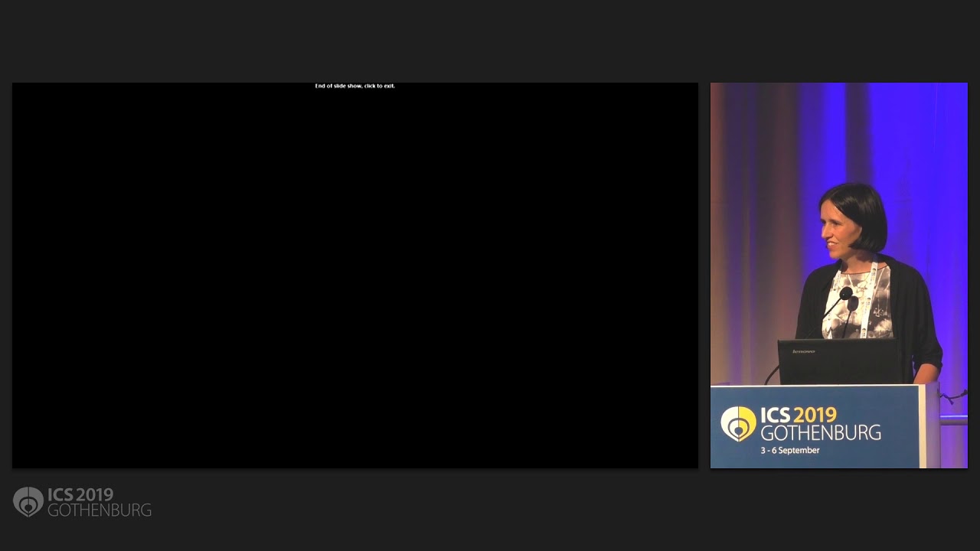Click the speaker camera video feed
The image size is (980, 551).
(839, 275)
